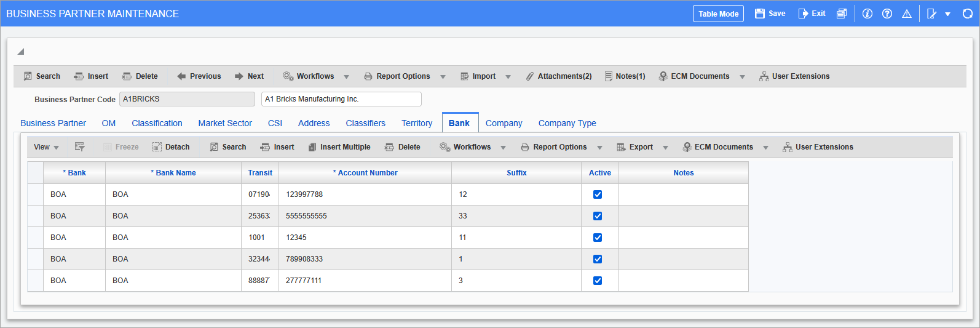Click the Bank tab Search icon
The image size is (980, 328).
pyautogui.click(x=214, y=147)
